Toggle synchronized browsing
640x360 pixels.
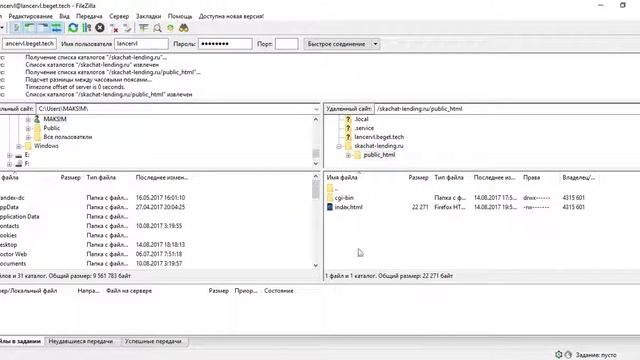170,28
